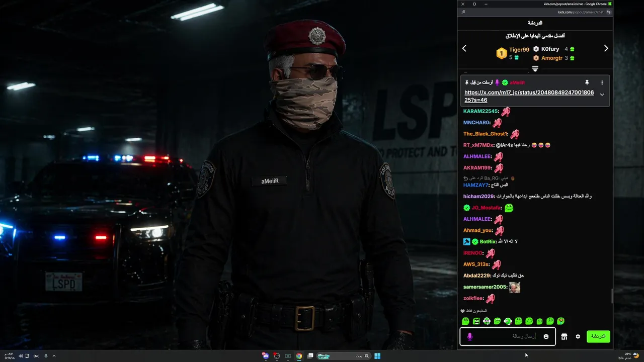Open the Windows Start menu
644x362 pixels.
tap(377, 356)
